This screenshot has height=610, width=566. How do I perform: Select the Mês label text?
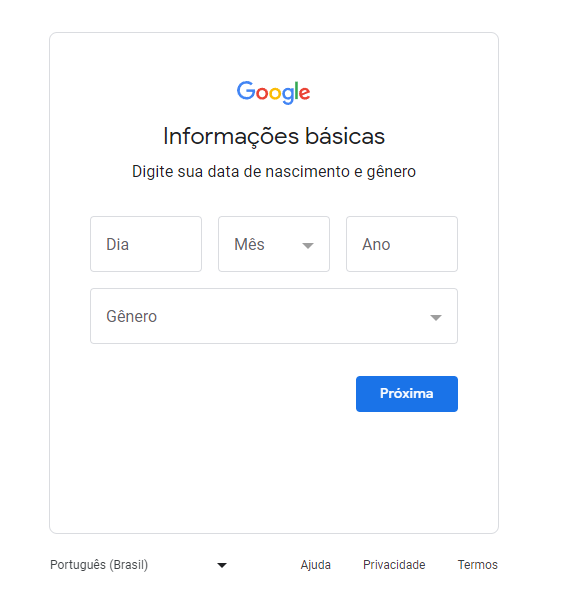249,244
